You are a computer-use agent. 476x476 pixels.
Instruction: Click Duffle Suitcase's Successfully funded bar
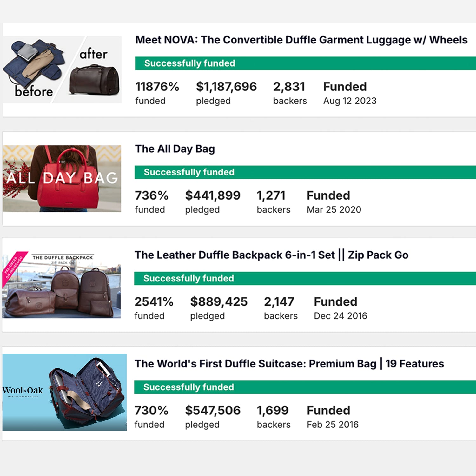[x=305, y=387]
